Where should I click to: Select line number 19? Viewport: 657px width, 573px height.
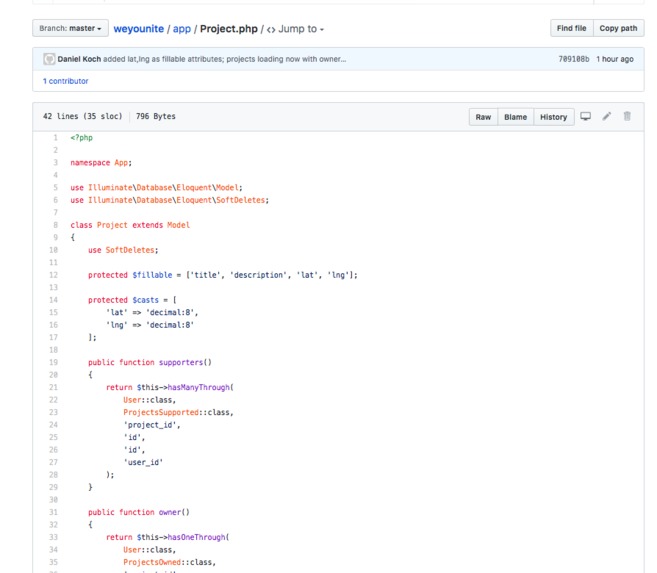tap(53, 362)
